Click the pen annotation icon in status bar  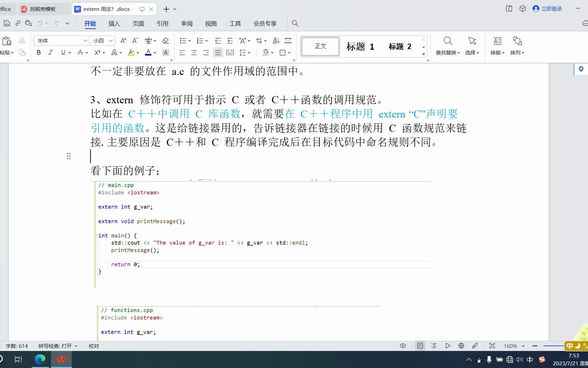coord(475,346)
